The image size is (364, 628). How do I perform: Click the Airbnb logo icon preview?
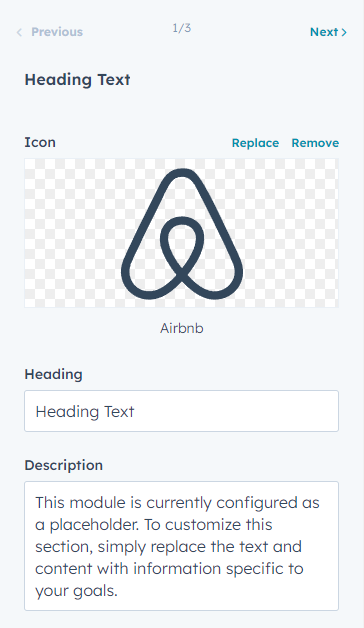click(x=182, y=234)
